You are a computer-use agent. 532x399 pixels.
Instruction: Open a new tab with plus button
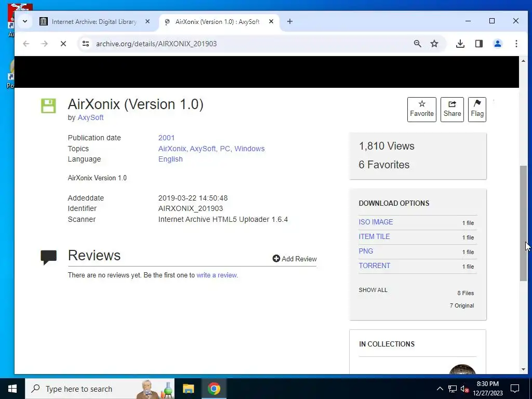(290, 21)
